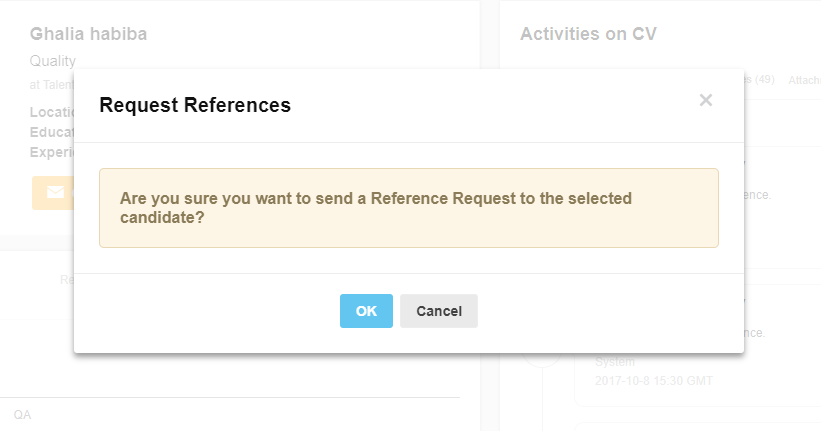Click the System activity author text
Image resolution: width=821 pixels, height=431 pixels.
[615, 362]
